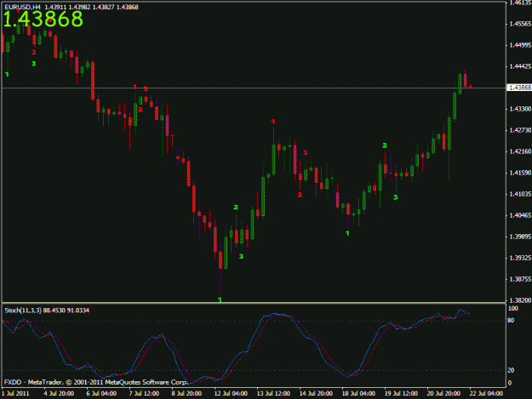
Task: Click the 1.38200 price axis label
Action: tap(520, 300)
